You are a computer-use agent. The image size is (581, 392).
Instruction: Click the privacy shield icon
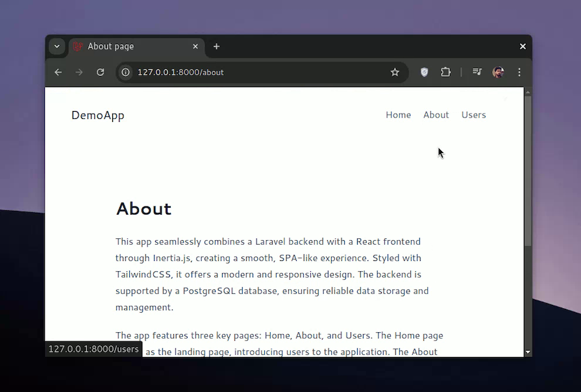click(424, 72)
